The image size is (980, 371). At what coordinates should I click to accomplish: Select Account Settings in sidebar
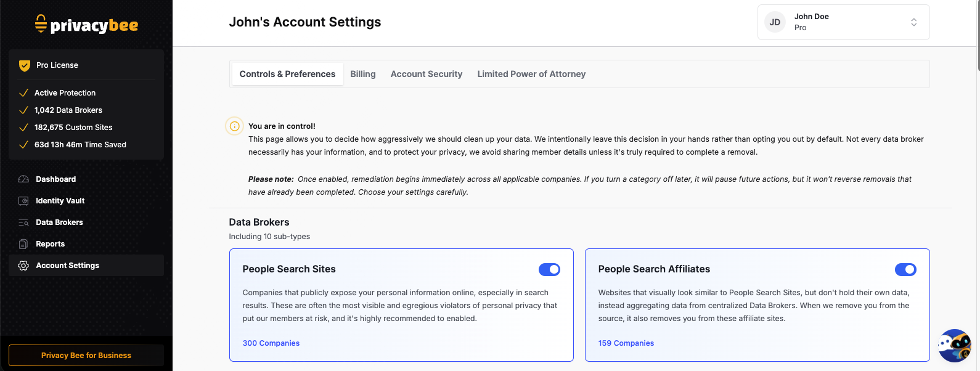click(x=86, y=266)
